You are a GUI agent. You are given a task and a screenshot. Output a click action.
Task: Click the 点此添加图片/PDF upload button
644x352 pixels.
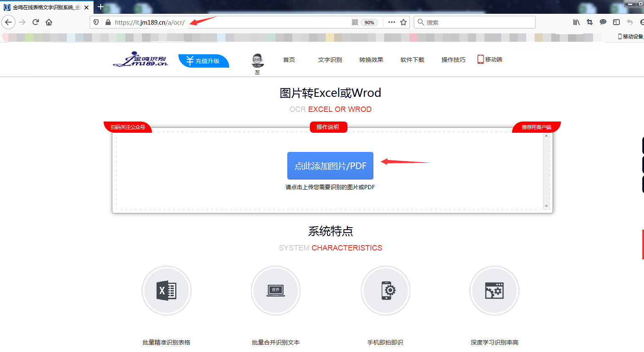330,166
